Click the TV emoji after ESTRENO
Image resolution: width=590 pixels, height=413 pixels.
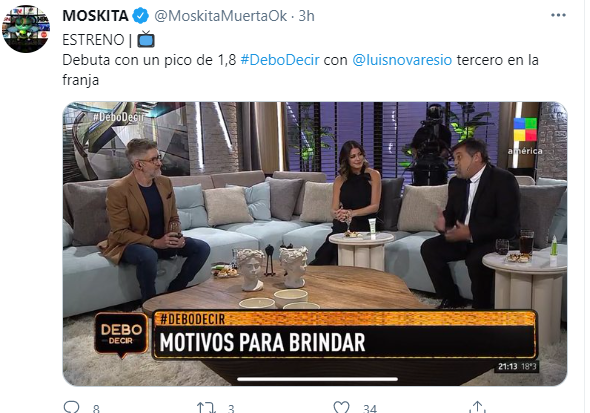coord(146,39)
